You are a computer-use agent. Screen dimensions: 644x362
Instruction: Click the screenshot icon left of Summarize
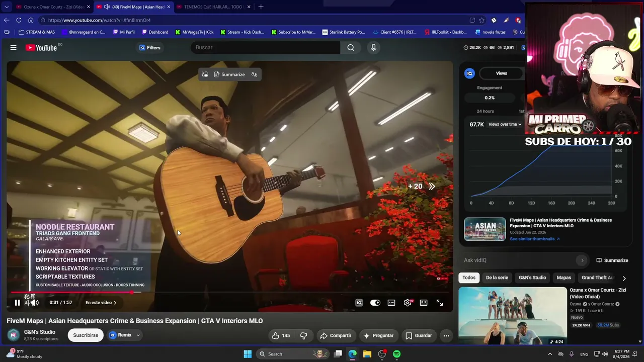tap(205, 74)
